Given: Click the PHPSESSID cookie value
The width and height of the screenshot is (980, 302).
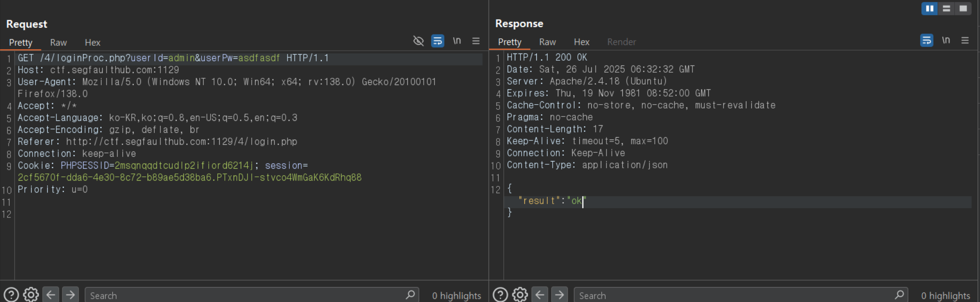Looking at the screenshot, I should click(184, 166).
